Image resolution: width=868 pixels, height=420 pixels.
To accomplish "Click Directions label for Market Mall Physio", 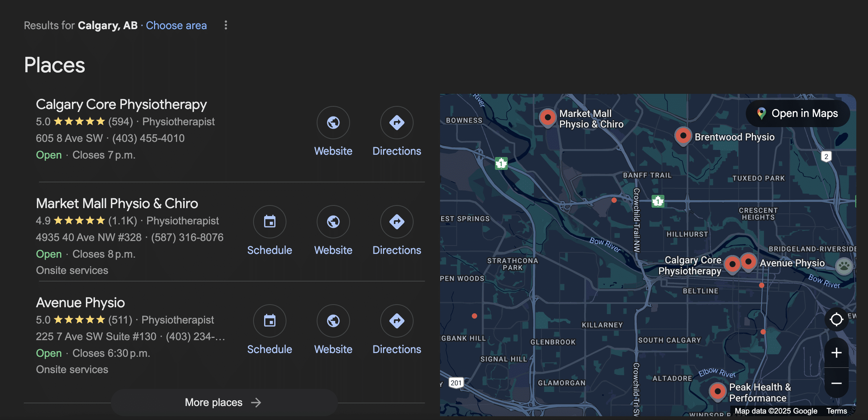I will coord(397,250).
